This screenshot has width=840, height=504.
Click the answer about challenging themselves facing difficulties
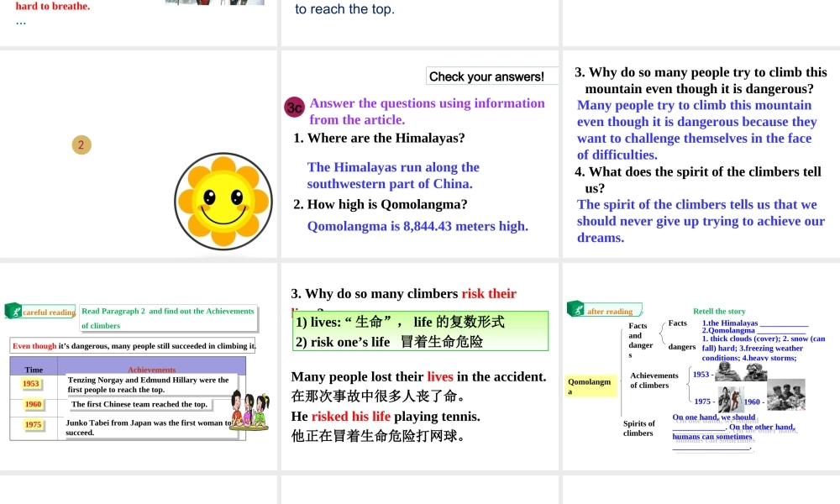(x=697, y=130)
